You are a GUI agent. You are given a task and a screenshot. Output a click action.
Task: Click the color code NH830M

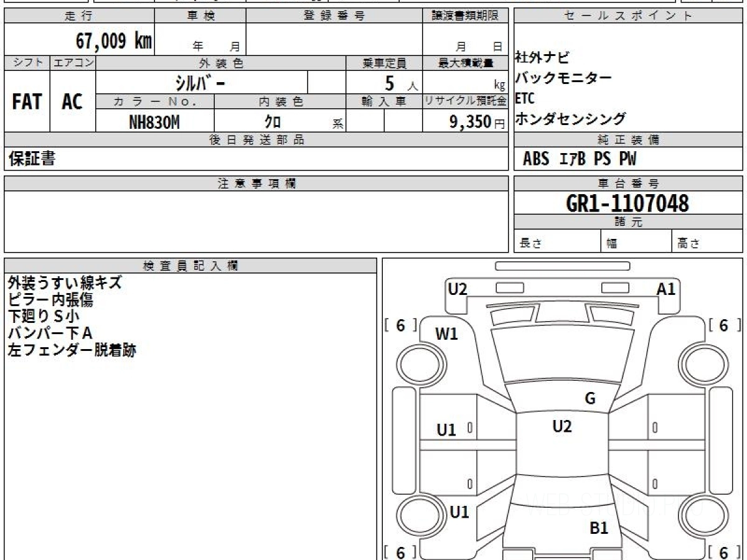[154, 121]
